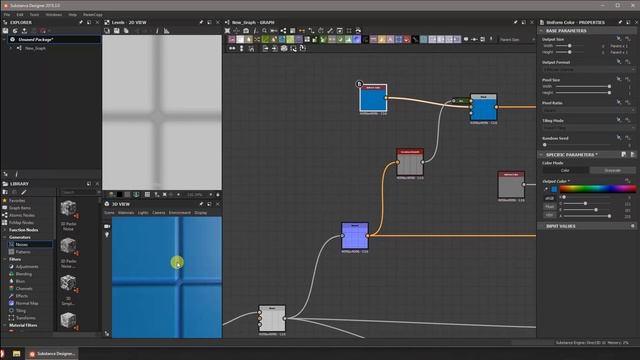The image size is (640, 360).
Task: Click the magnifier zoom icon in Graph toolbar
Action: (x=264, y=31)
